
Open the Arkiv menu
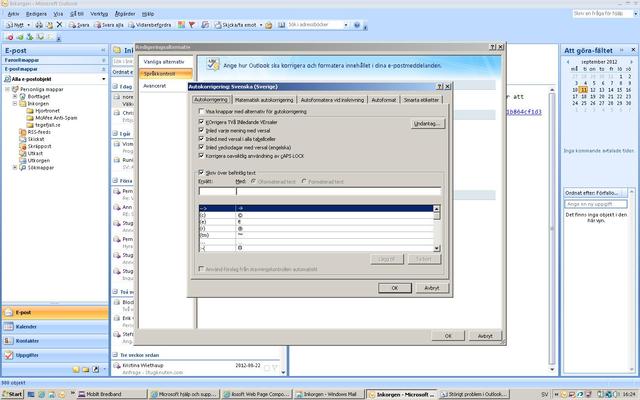click(x=13, y=14)
